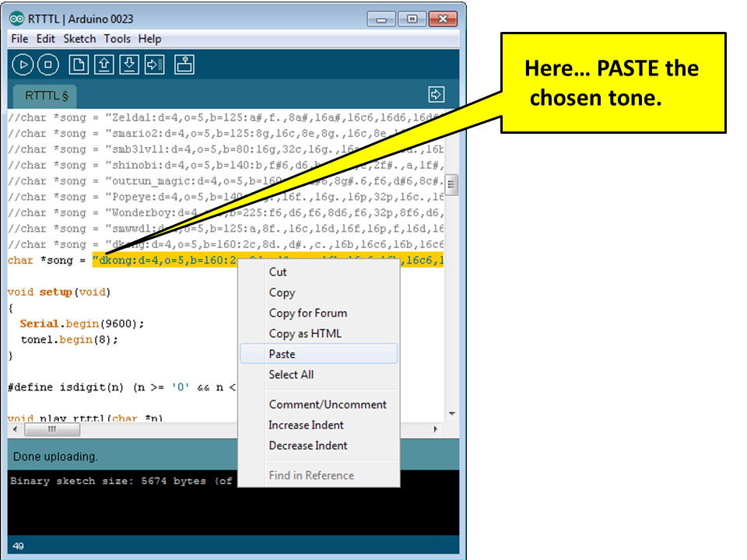747x560 pixels.
Task: Choose Increase Indent option
Action: [319, 425]
